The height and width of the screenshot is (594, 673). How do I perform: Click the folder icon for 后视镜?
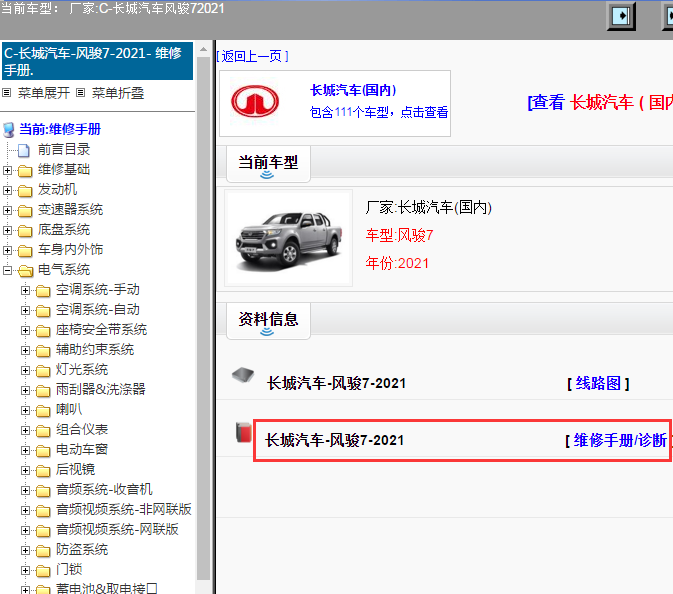pos(43,471)
